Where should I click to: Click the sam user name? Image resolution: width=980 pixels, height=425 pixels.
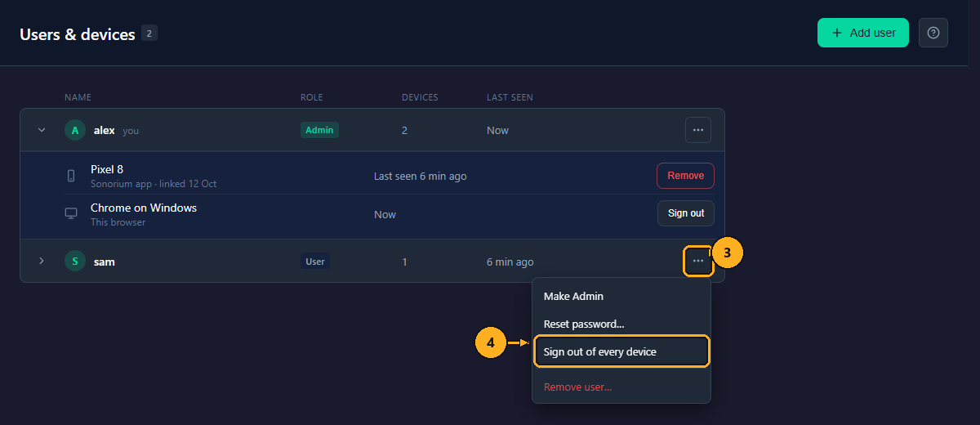(105, 262)
